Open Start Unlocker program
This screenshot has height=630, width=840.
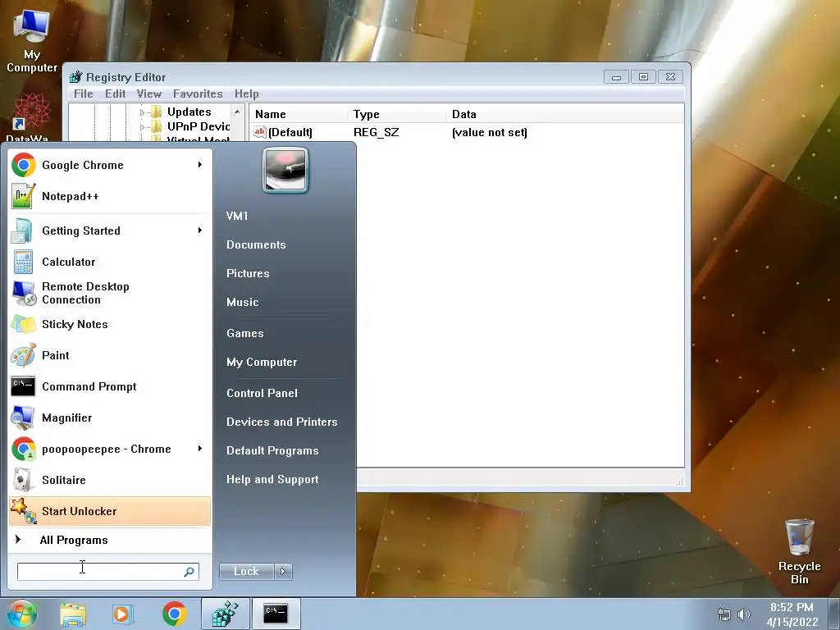[x=109, y=511]
